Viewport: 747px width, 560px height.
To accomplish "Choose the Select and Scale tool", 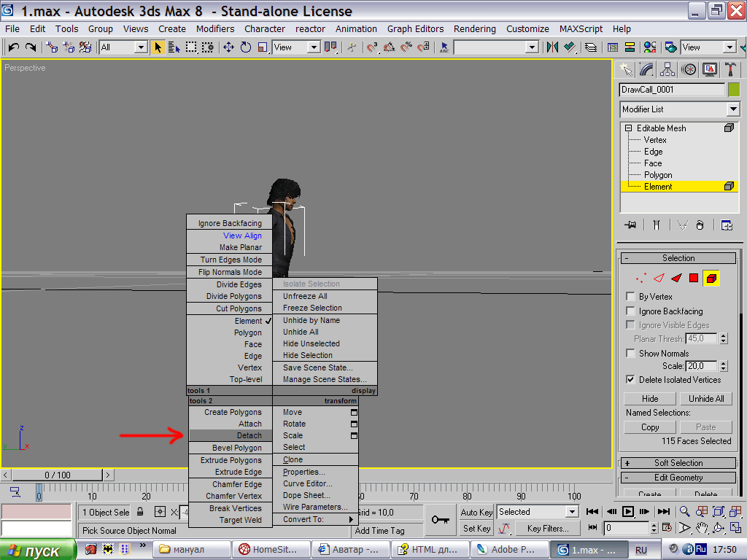I will (263, 47).
